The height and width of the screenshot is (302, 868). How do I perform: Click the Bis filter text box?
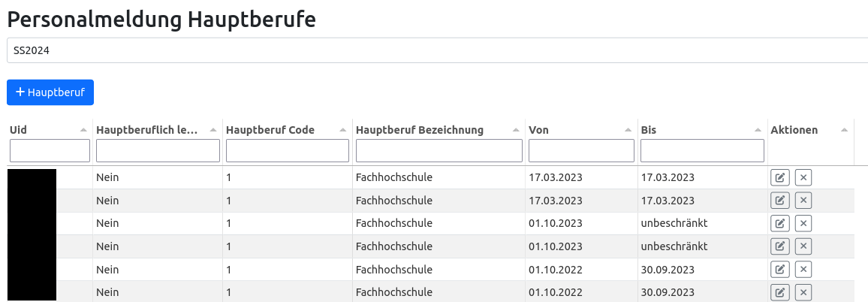(x=701, y=151)
